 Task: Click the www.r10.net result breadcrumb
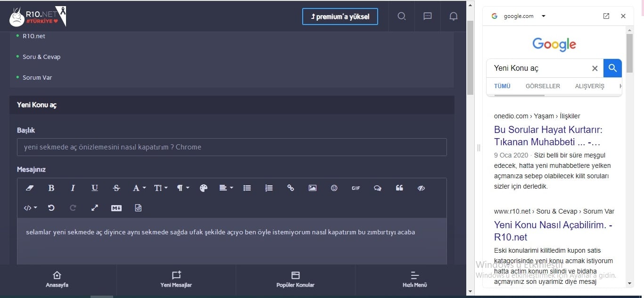point(554,211)
